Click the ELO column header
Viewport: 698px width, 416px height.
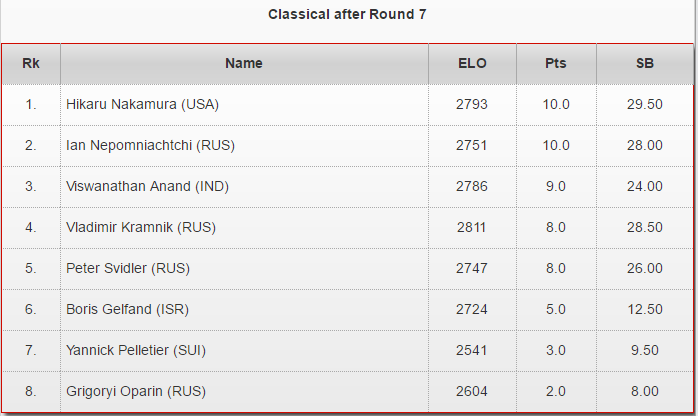pos(472,64)
